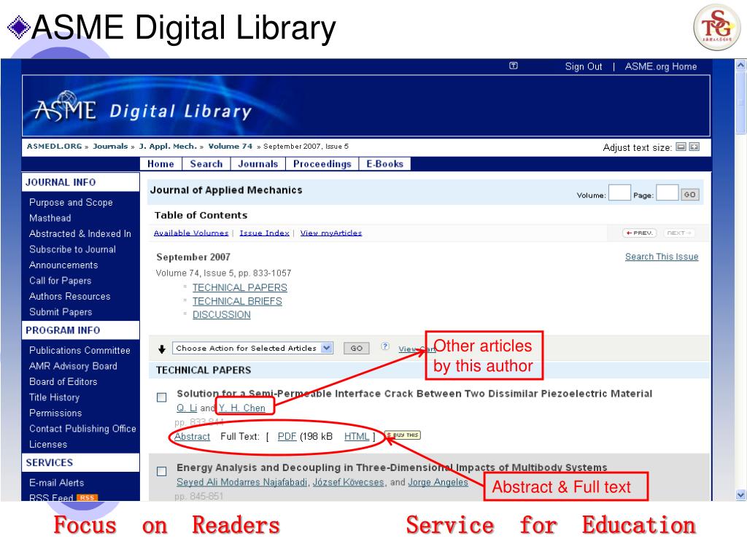747x560 pixels.
Task: Open Masthead in the sidebar
Action: tap(50, 218)
